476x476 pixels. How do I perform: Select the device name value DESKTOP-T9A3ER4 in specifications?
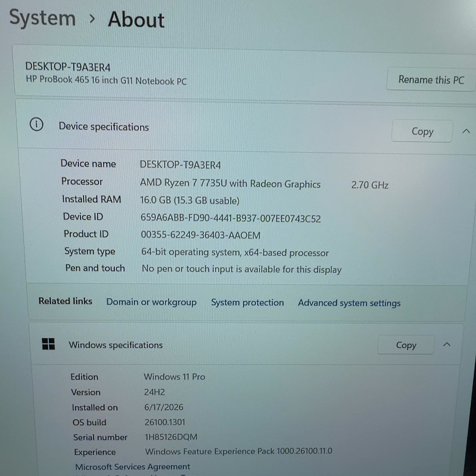180,165
